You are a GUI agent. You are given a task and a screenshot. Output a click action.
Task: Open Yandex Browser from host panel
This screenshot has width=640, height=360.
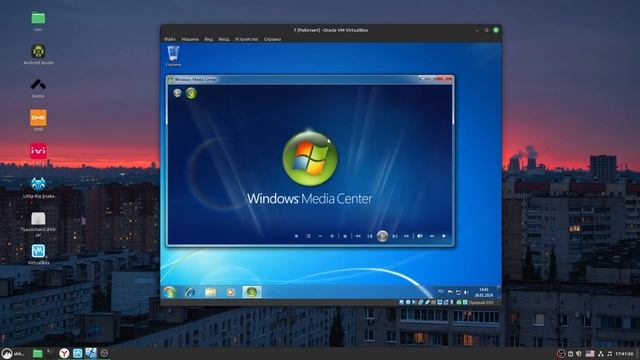coord(64,353)
